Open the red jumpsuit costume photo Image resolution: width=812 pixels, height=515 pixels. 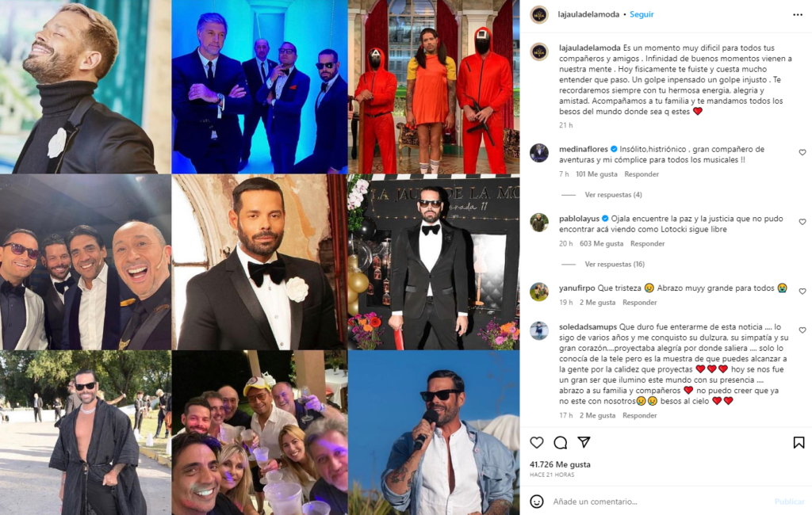click(434, 86)
